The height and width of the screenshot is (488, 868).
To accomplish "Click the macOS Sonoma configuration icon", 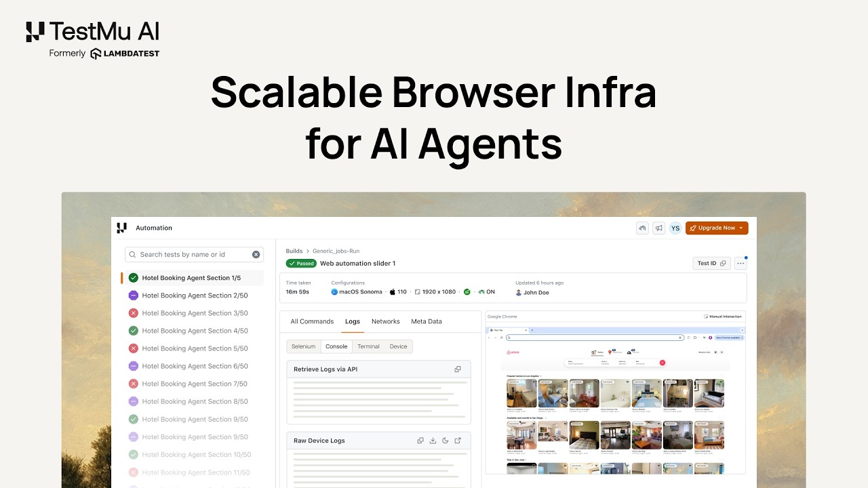I will point(334,292).
